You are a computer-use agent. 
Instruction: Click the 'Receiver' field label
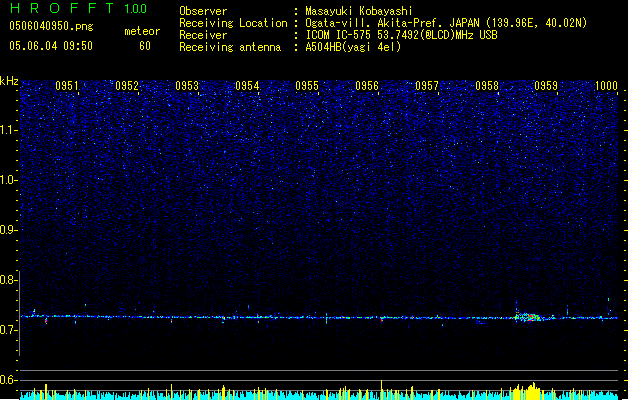coord(203,35)
